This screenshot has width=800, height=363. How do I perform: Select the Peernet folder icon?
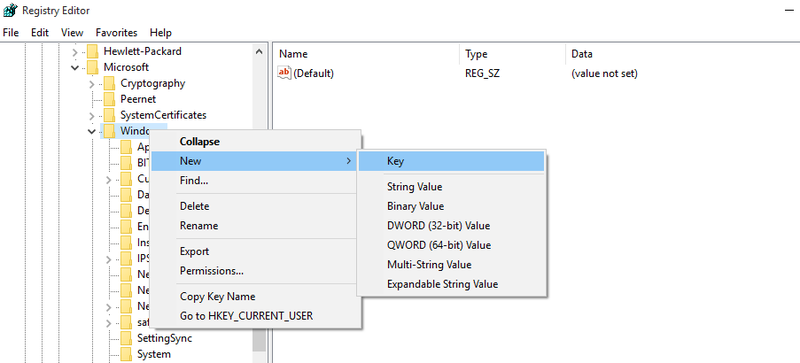click(109, 99)
